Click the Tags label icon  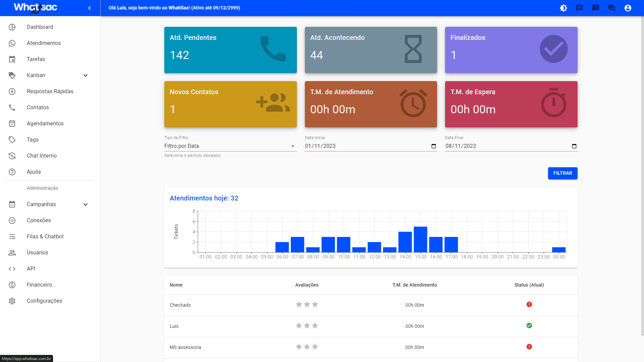tap(12, 140)
